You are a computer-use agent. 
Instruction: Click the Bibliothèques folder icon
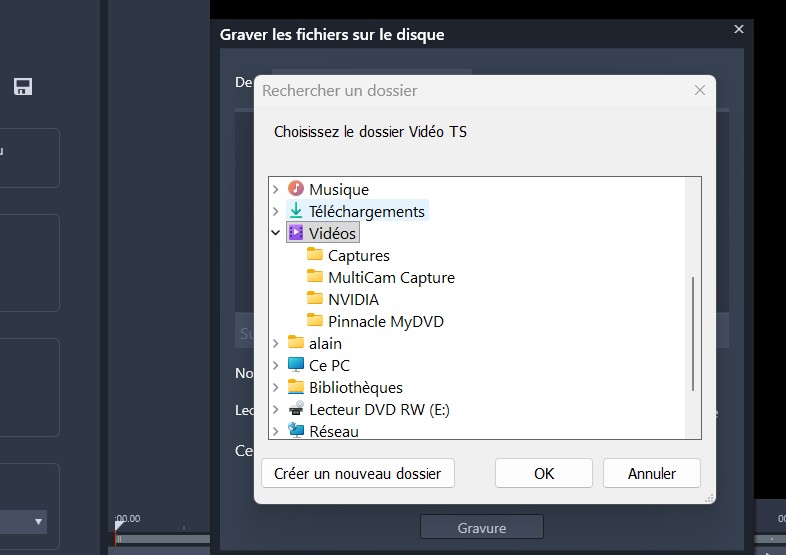pyautogui.click(x=296, y=387)
